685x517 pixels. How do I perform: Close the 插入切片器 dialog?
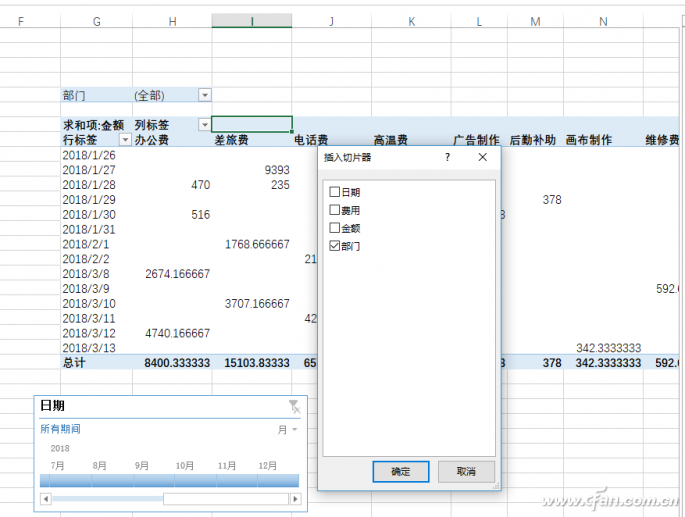482,157
